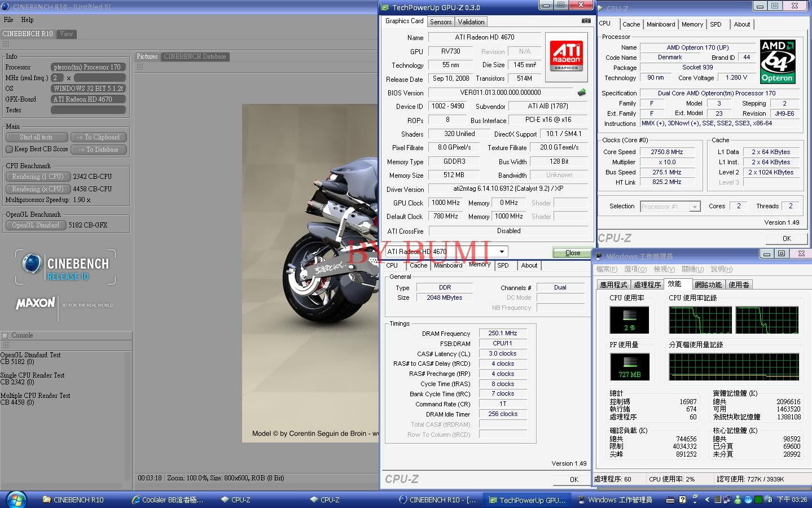Viewport: 812px width, 508px height.
Task: Switch to 應用程式 tab in Task Manager
Action: tap(614, 284)
